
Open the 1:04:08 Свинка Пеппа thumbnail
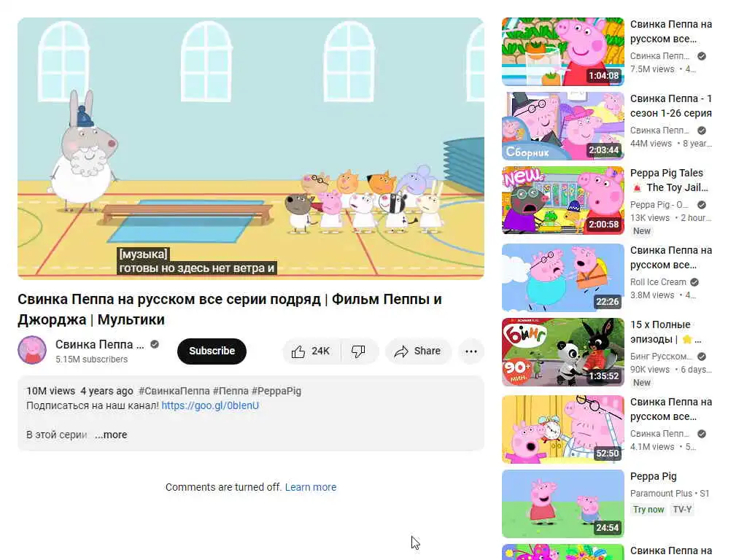562,52
